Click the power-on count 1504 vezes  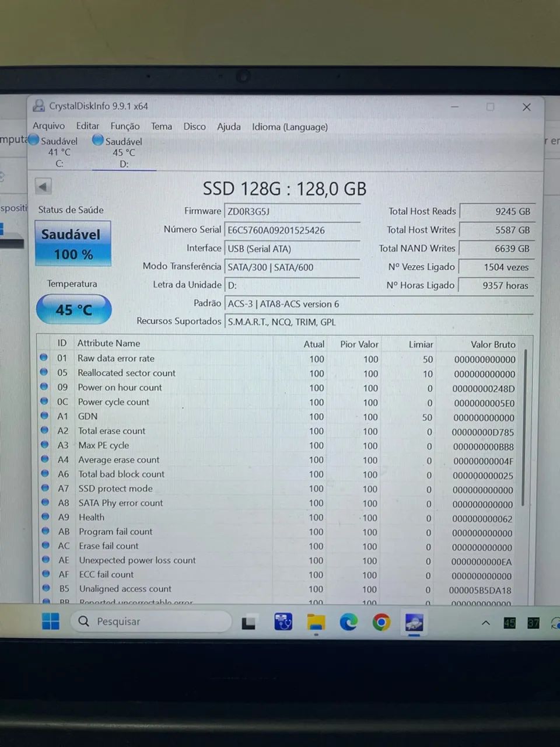(497, 267)
